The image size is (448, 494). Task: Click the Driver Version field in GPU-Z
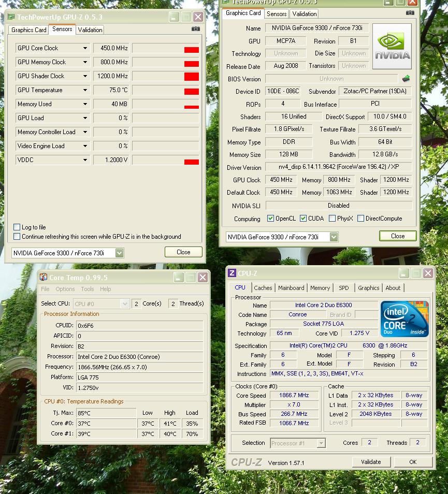(x=338, y=167)
